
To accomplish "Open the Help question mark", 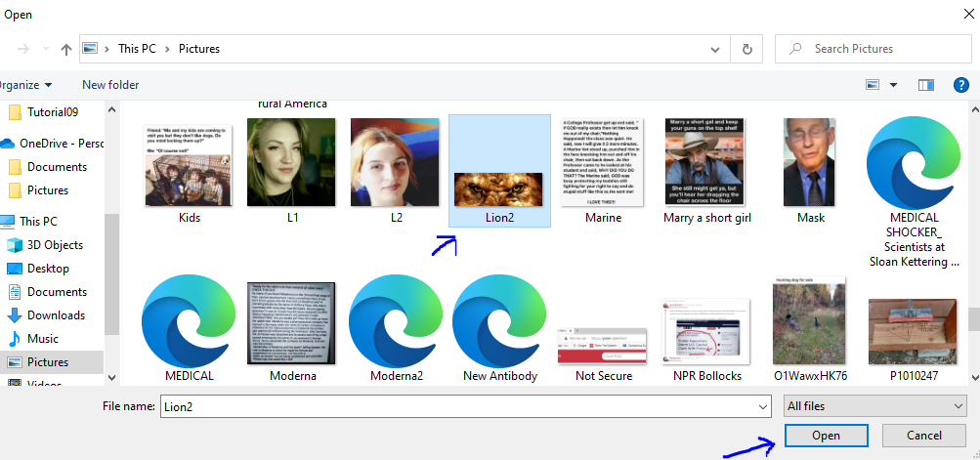I will click(x=960, y=85).
